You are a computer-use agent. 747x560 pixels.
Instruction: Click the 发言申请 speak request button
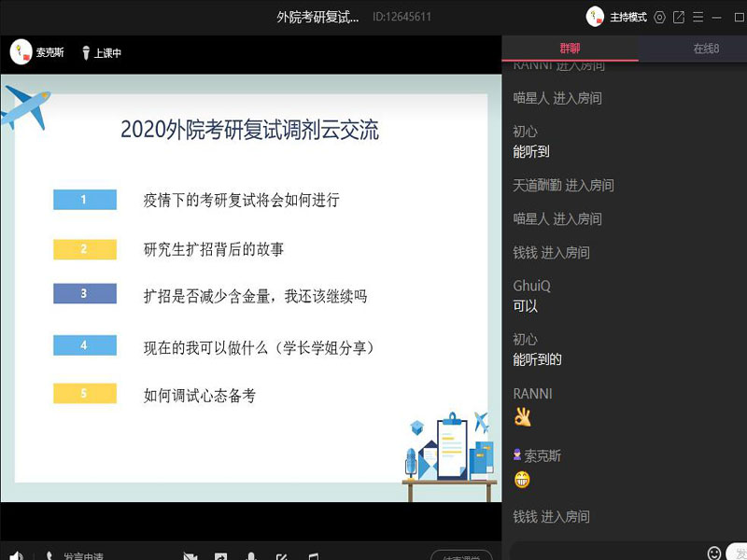(x=82, y=556)
